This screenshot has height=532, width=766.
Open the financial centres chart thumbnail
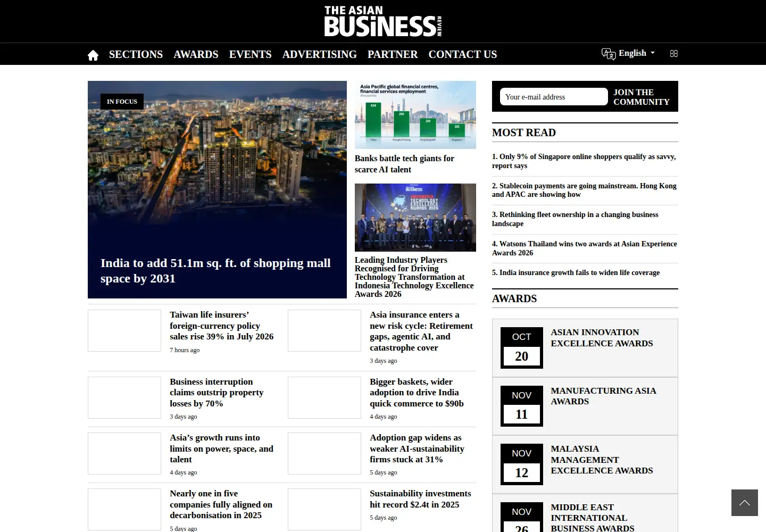point(415,115)
